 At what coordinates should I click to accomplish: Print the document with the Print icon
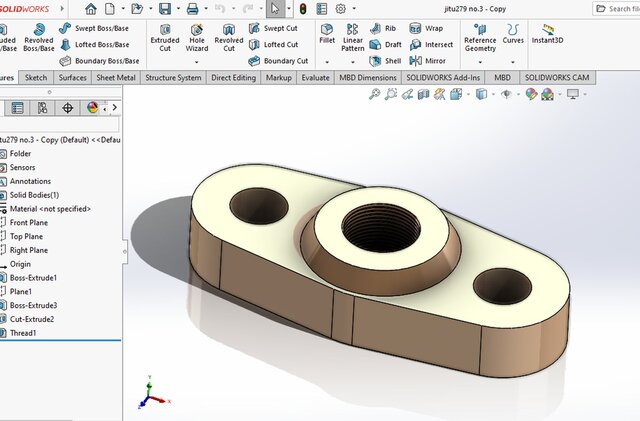pyautogui.click(x=192, y=9)
